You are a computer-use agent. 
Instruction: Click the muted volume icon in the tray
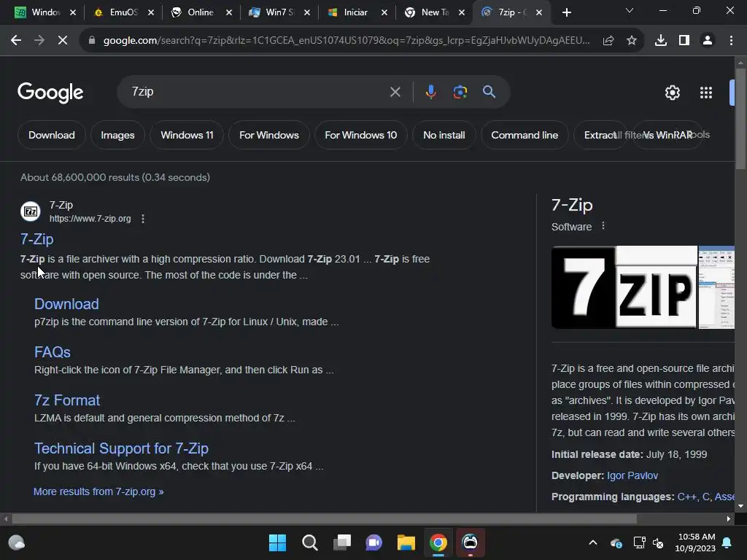[658, 542]
